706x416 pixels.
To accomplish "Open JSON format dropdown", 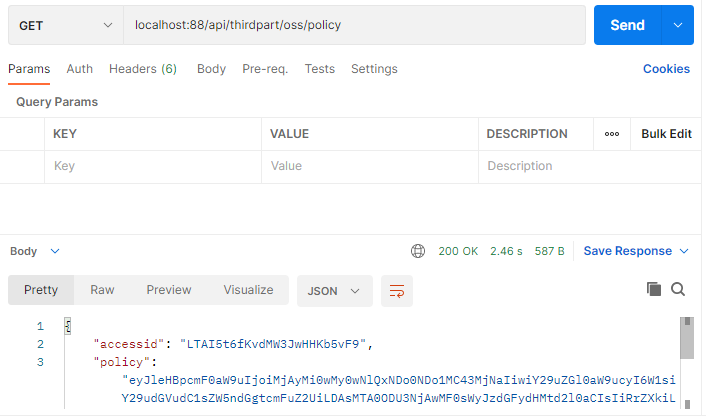I will [x=335, y=291].
